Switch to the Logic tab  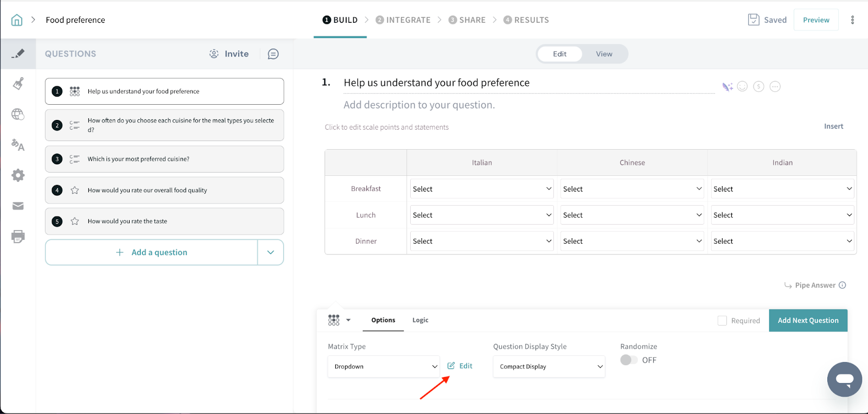420,320
